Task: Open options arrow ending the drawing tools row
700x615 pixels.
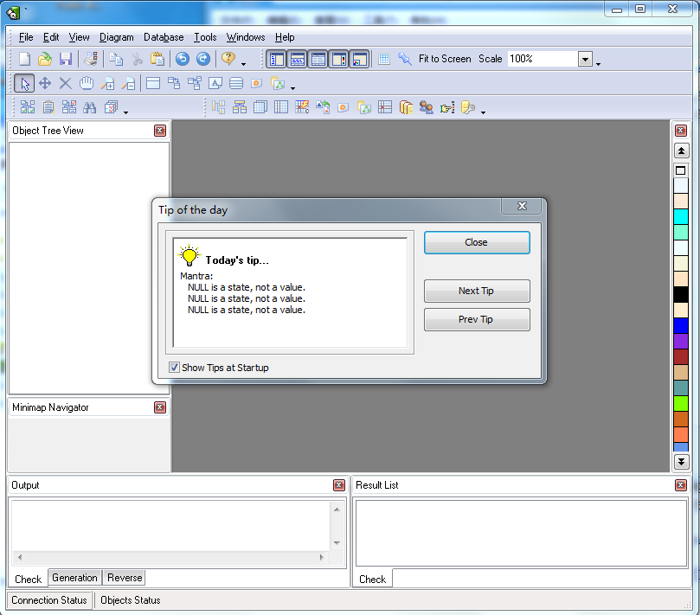Action: [292, 88]
